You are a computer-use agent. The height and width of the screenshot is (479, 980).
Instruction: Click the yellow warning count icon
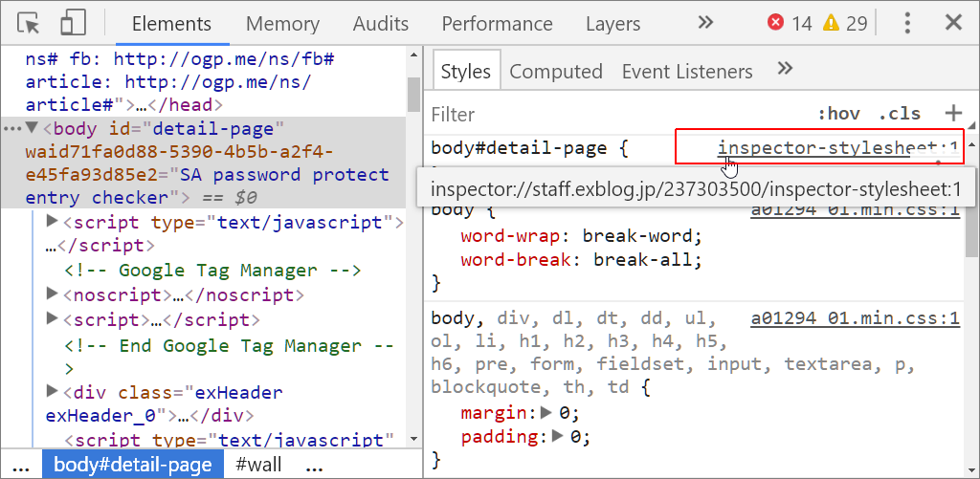(831, 23)
